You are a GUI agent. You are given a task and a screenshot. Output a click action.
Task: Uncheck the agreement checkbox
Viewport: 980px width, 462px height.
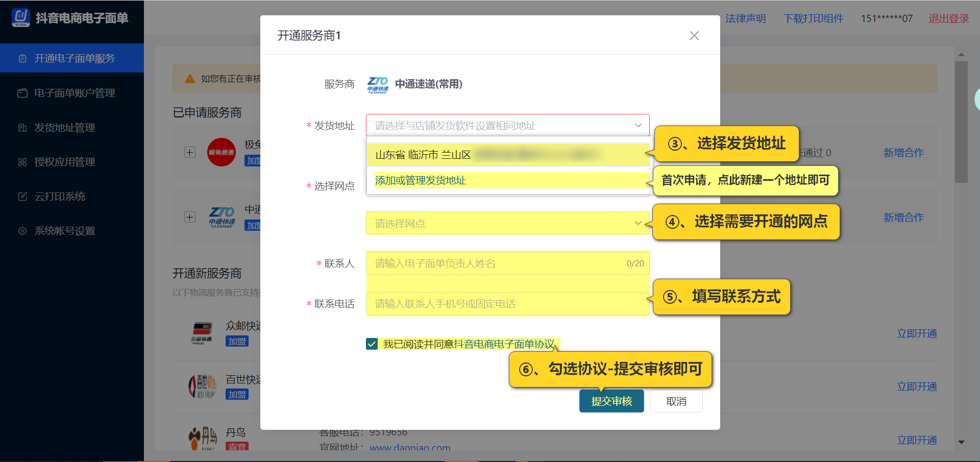point(372,344)
